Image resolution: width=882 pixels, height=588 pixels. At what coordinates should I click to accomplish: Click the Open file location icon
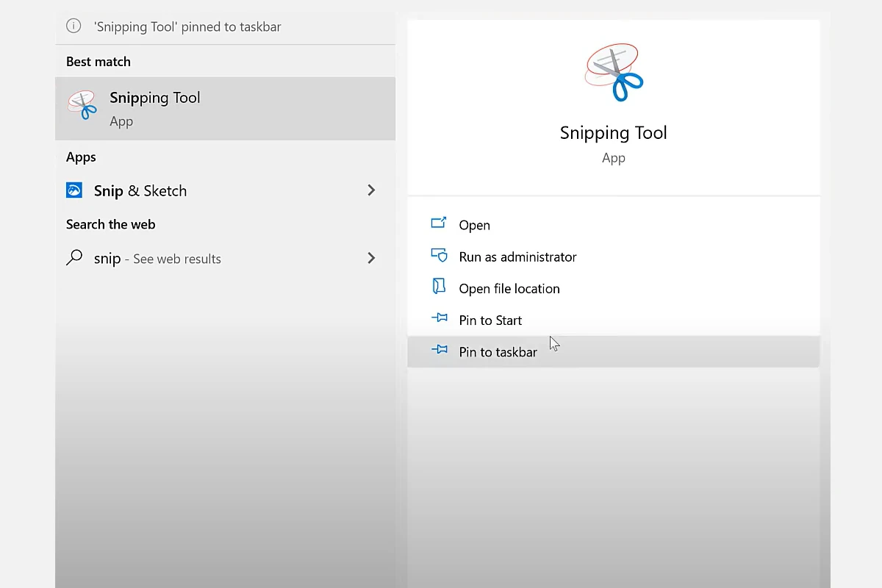coord(439,286)
